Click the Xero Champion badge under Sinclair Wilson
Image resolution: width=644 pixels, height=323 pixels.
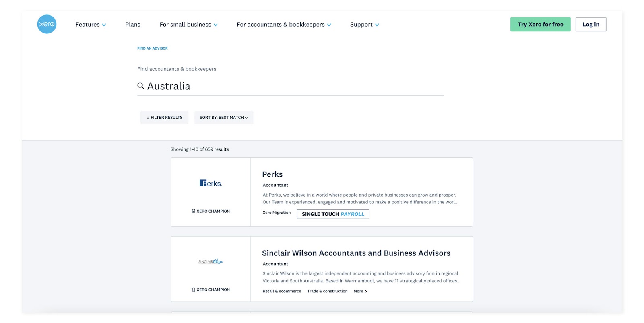point(211,290)
